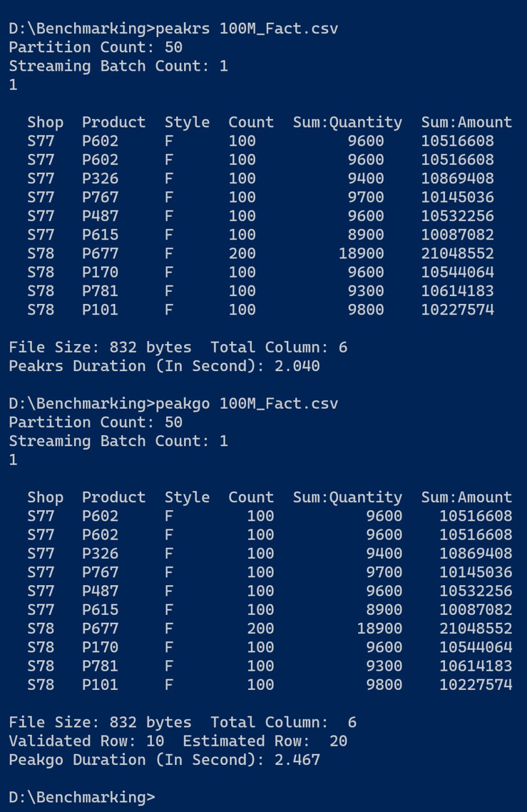Click the 21048552 amount in the first table
Screen dimensions: 527x812
[x=458, y=253]
